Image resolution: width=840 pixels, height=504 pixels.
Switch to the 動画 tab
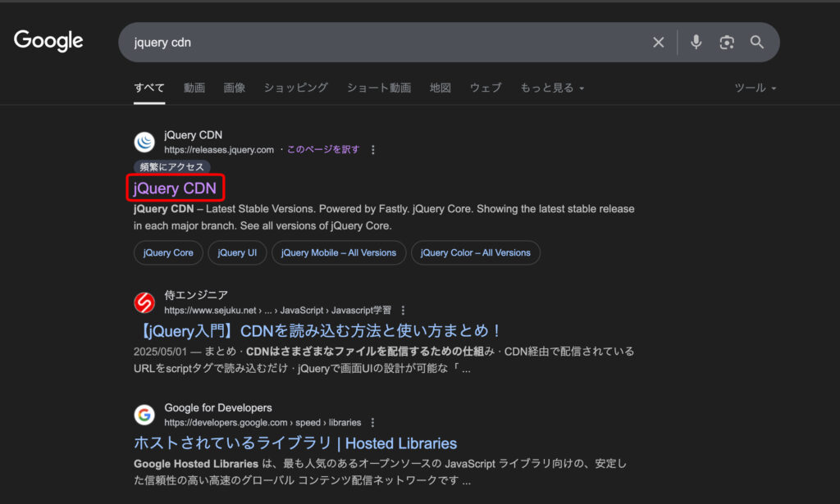point(194,88)
